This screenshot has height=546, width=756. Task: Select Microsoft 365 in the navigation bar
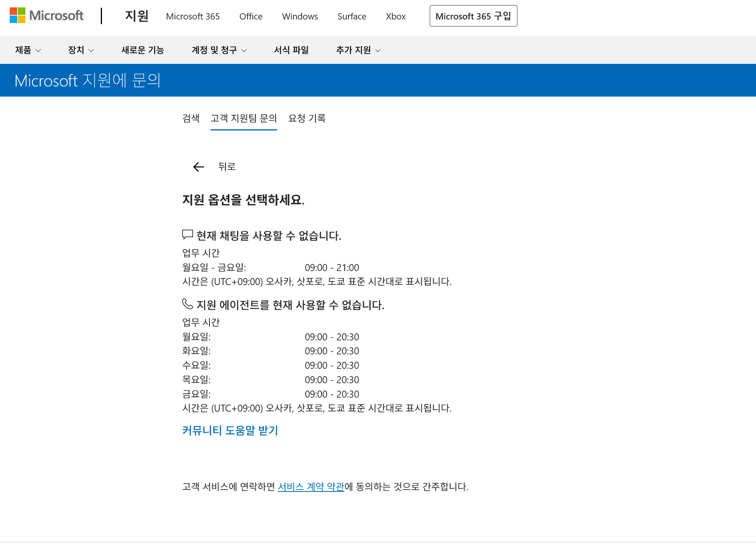[x=193, y=17]
